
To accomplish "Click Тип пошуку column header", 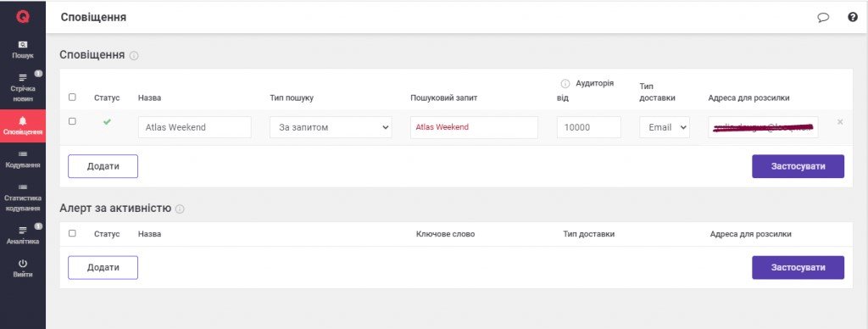I will coord(292,98).
